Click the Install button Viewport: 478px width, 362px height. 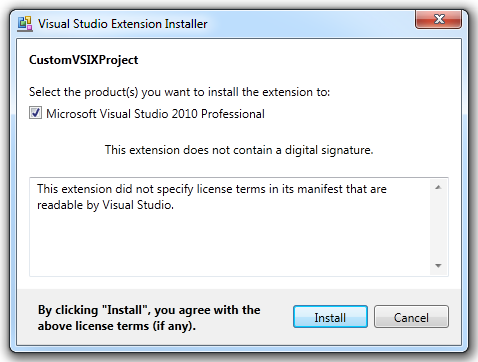[330, 317]
